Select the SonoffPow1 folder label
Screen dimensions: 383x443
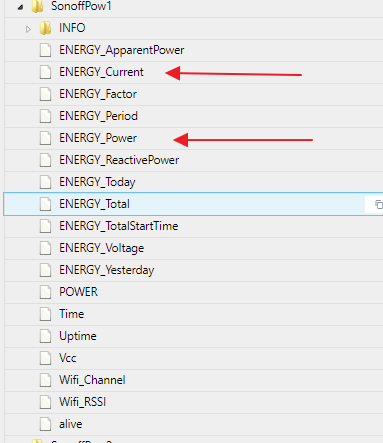point(81,6)
